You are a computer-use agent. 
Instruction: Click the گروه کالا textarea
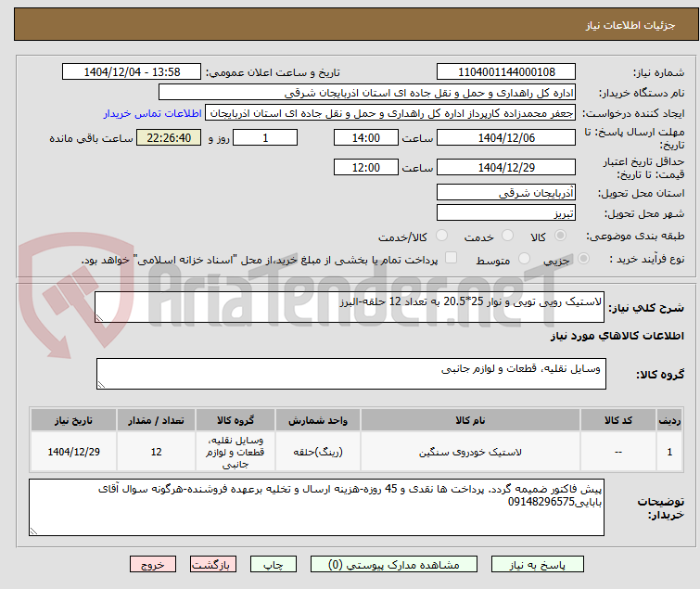point(351,374)
